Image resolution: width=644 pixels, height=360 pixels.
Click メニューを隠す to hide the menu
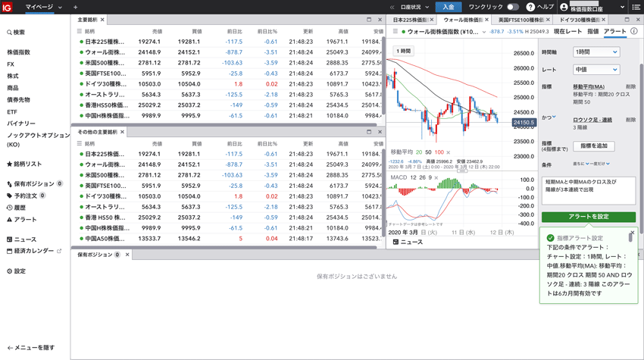[x=31, y=348]
